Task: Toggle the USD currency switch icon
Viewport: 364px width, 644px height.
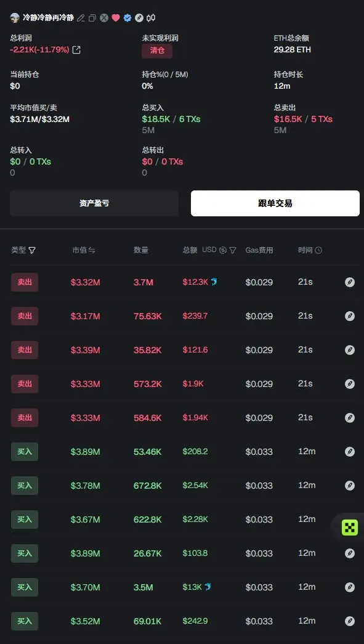Action: 223,250
